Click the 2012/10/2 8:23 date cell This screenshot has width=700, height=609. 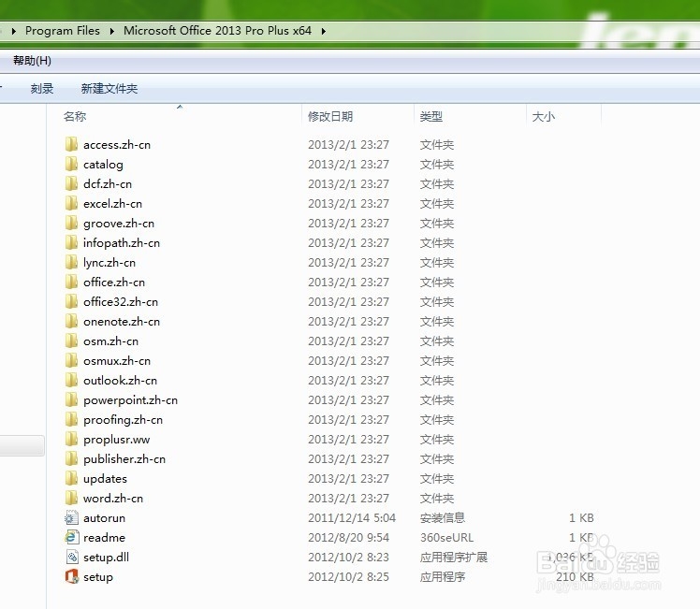click(x=349, y=558)
